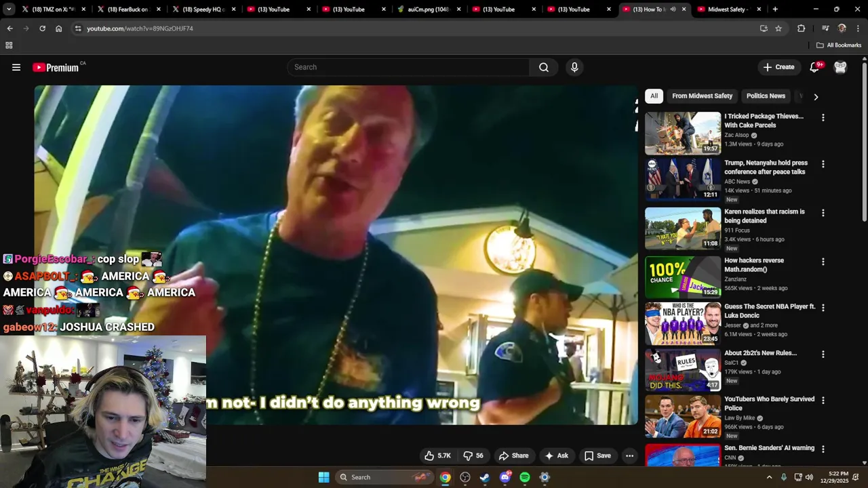The image size is (868, 488).
Task: Click the main video player frame
Action: coord(336,255)
